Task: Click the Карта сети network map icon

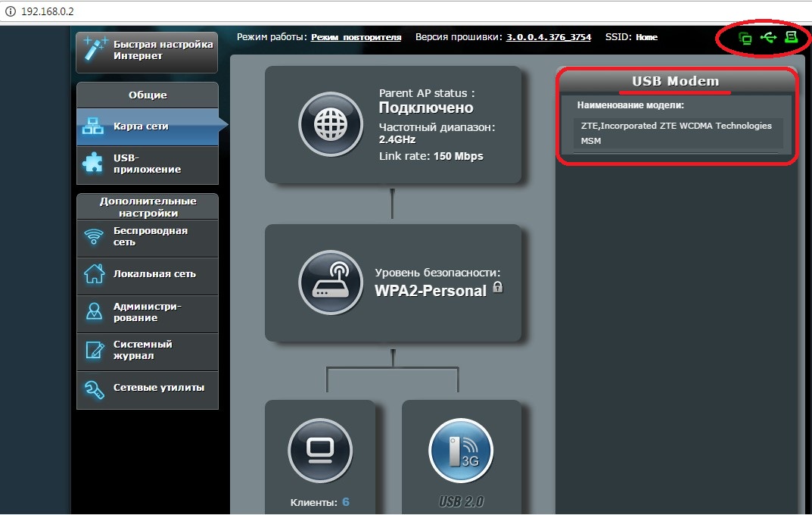Action: point(93,126)
